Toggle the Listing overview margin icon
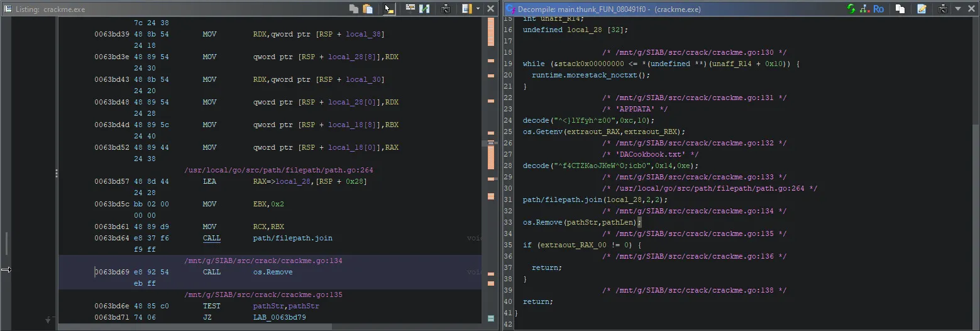This screenshot has width=980, height=331. (466, 9)
